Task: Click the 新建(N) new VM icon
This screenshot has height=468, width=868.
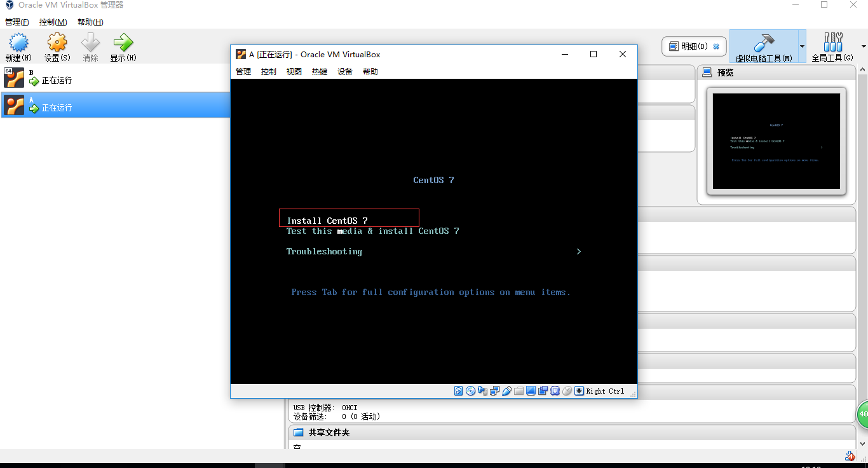Action: click(x=18, y=43)
